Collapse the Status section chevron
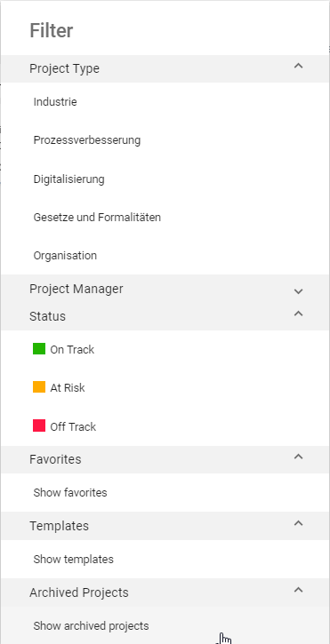Viewport: 330px width, 644px height. [298, 314]
